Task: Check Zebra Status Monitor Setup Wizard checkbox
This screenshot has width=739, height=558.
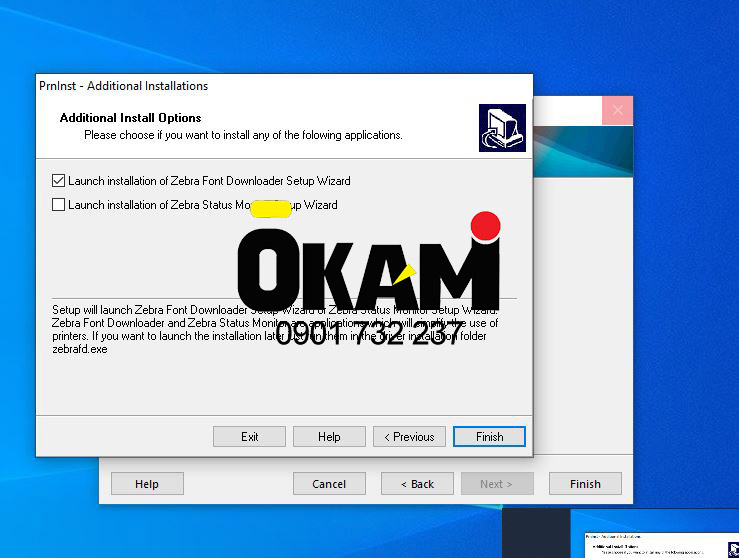Action: pos(58,205)
